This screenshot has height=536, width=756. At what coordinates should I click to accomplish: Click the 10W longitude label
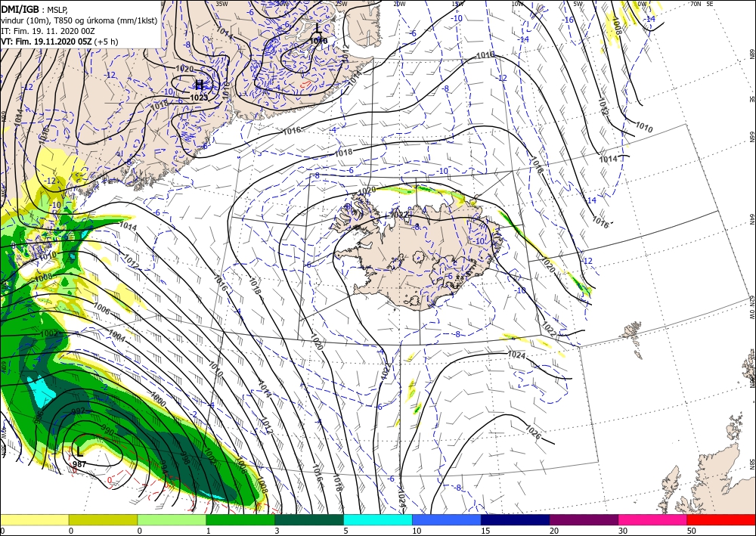click(x=518, y=4)
